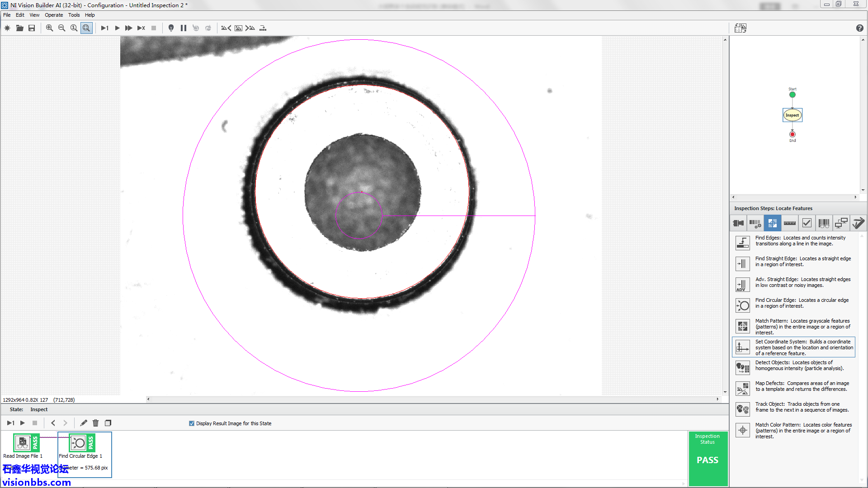The image size is (868, 488).
Task: Open the Tools menu
Action: pos(74,15)
